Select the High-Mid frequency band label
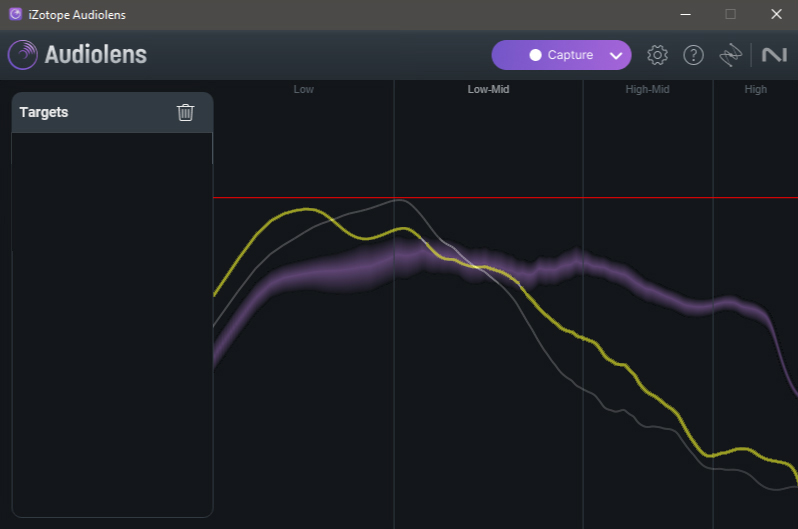 [x=647, y=89]
